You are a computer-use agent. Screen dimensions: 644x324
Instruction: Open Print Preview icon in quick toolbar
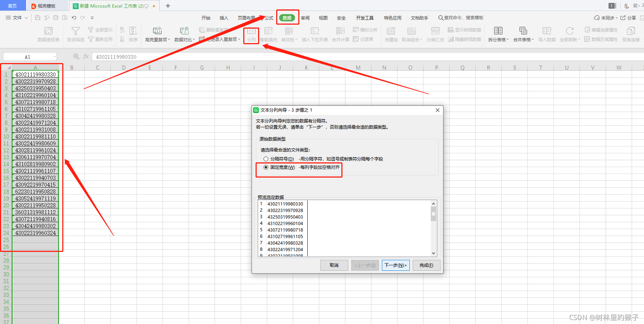point(65,17)
